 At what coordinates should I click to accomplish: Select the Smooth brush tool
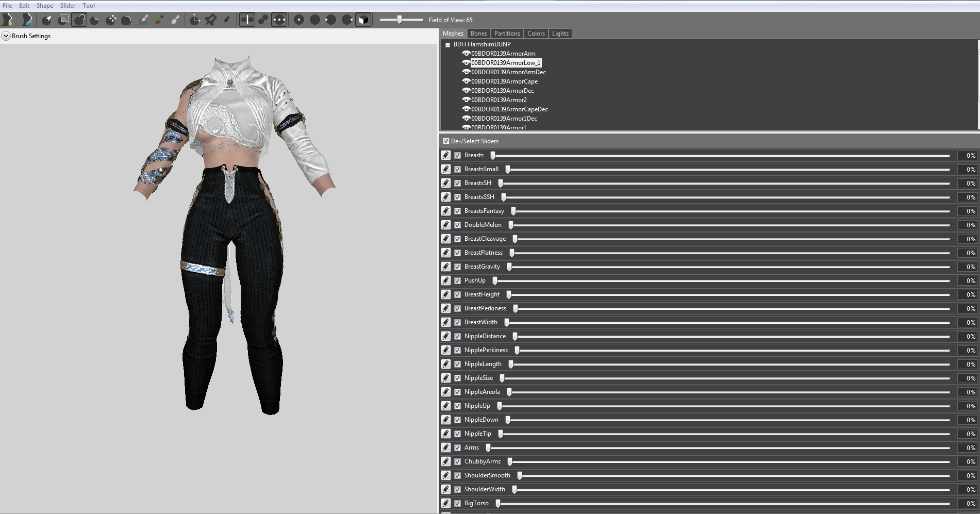click(127, 20)
